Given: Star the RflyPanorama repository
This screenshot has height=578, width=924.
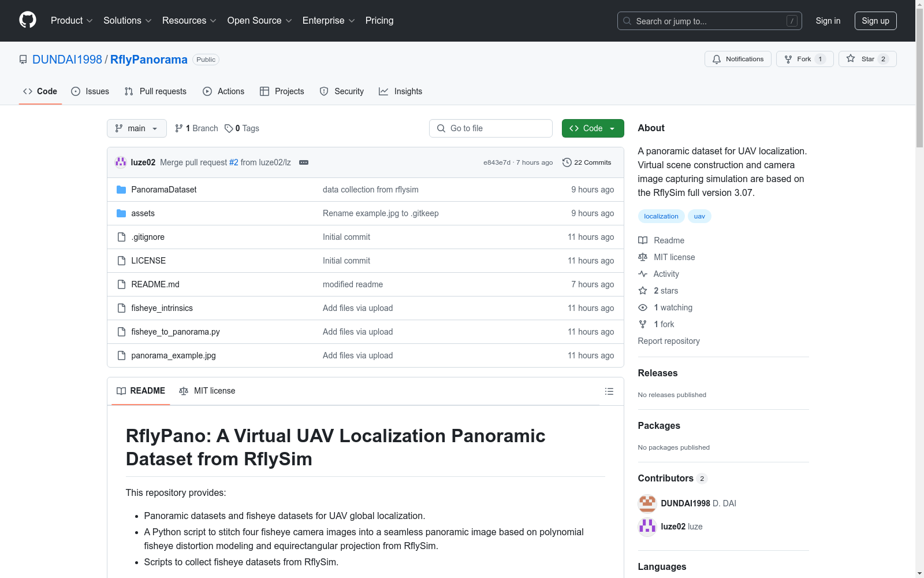Looking at the screenshot, I should coord(867,59).
